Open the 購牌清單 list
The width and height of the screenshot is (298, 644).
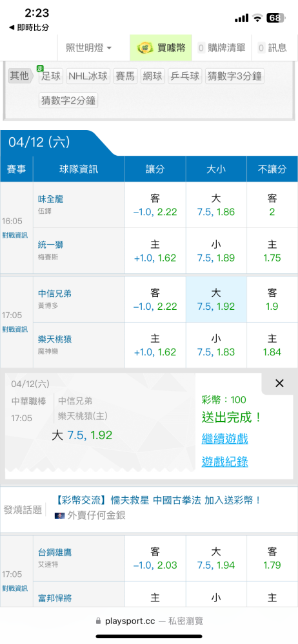coord(222,48)
